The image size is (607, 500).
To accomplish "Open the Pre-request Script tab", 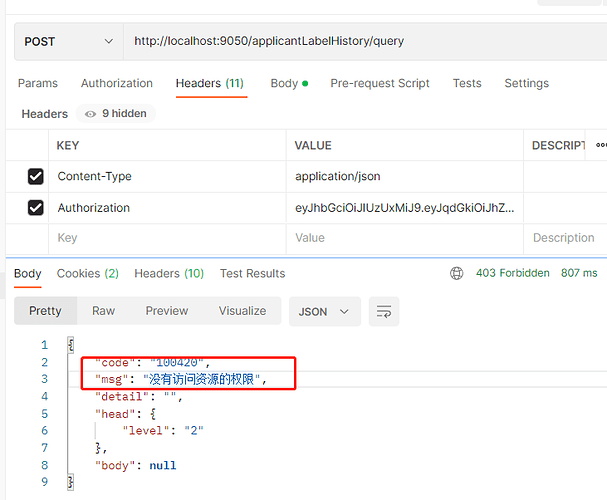I will click(x=380, y=83).
